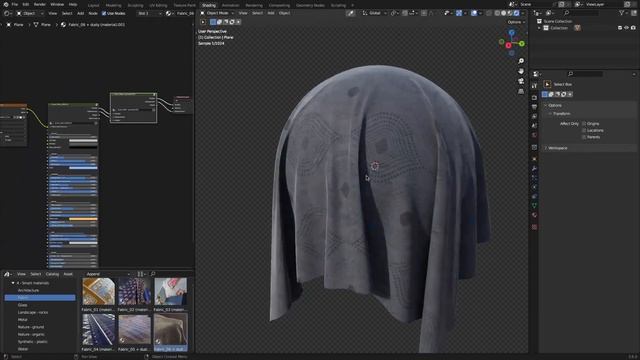The height and width of the screenshot is (360, 640).
Task: Toggle camera view icon in viewport
Action: coord(521,81)
